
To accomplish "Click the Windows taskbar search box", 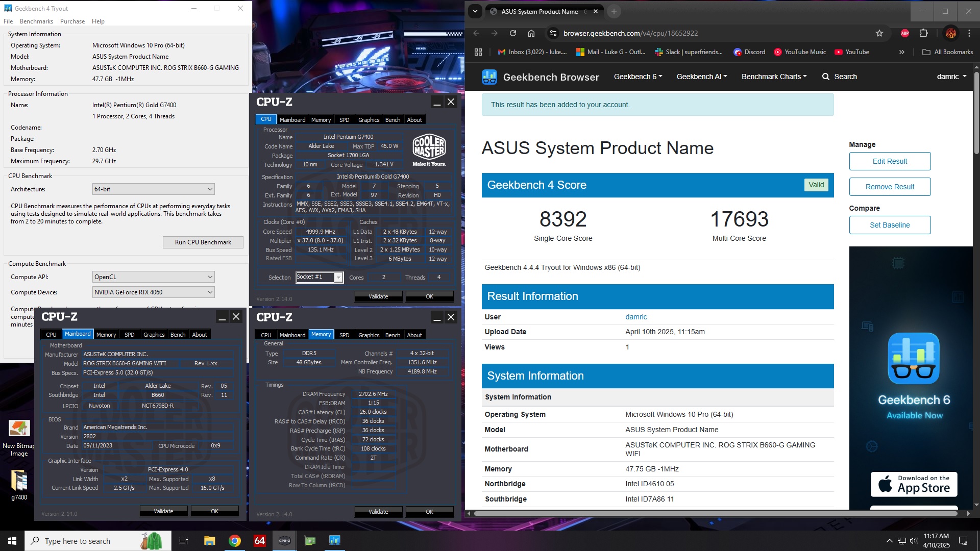I will coord(98,541).
